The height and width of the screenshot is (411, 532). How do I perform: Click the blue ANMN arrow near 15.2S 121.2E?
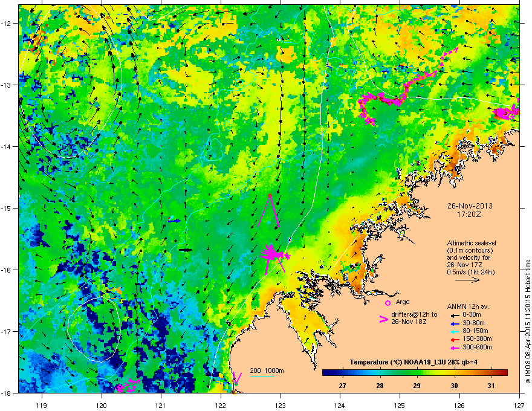[x=174, y=221]
